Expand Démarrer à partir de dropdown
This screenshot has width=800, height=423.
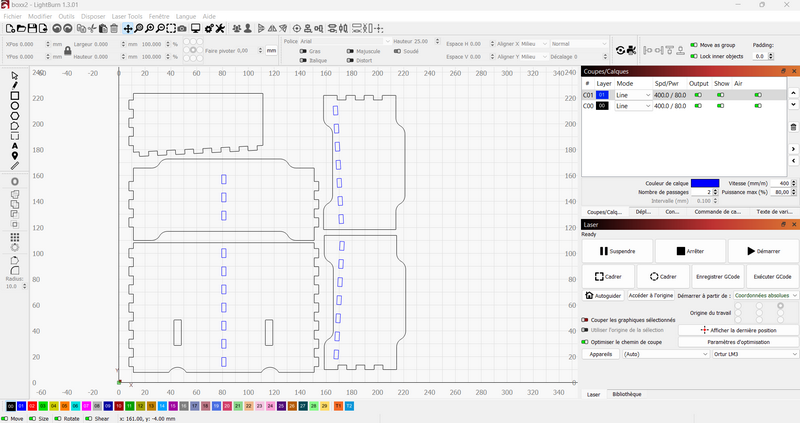(x=765, y=296)
